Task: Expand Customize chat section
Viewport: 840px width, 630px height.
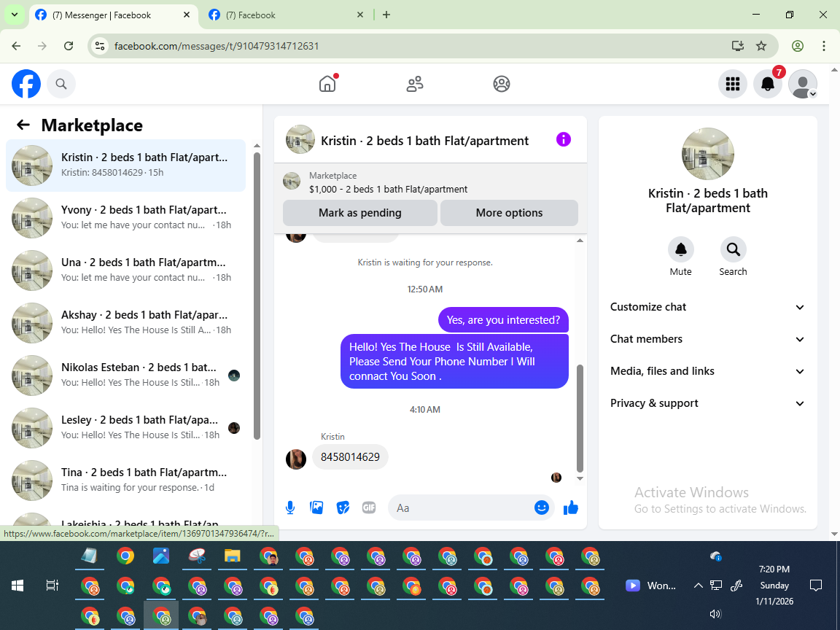Action: click(x=708, y=307)
